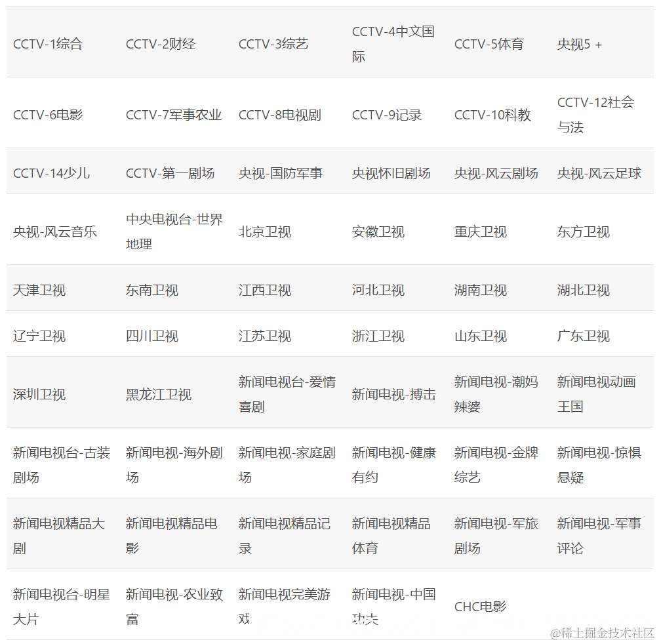This screenshot has height=644, width=659.
Task: Click on CCTV-10科教
Action: [x=492, y=115]
